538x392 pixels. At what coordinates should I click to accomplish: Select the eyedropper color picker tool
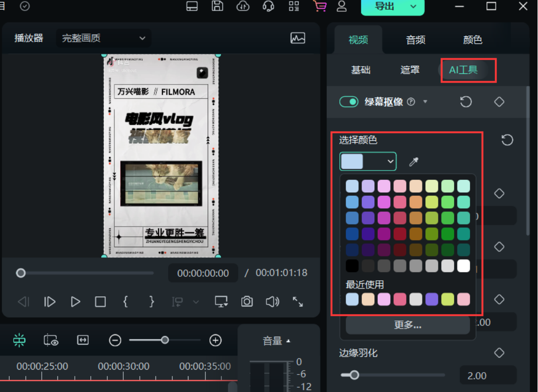pyautogui.click(x=414, y=161)
